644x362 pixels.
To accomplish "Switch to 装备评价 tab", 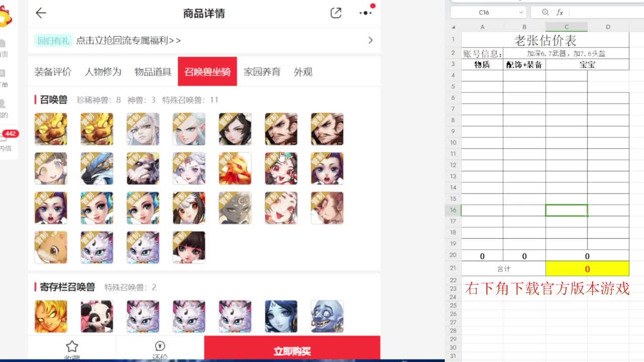I will [53, 72].
